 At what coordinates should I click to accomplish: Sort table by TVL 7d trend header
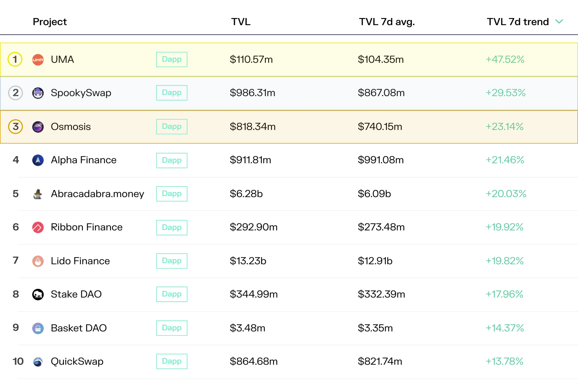[x=517, y=22]
